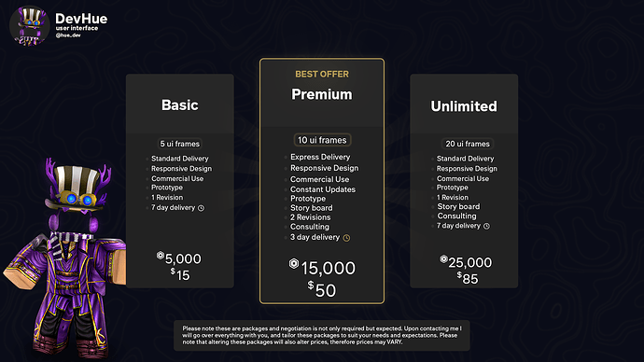Click the purple-suited Roblox character
This screenshot has height=362, width=644.
(x=65, y=258)
